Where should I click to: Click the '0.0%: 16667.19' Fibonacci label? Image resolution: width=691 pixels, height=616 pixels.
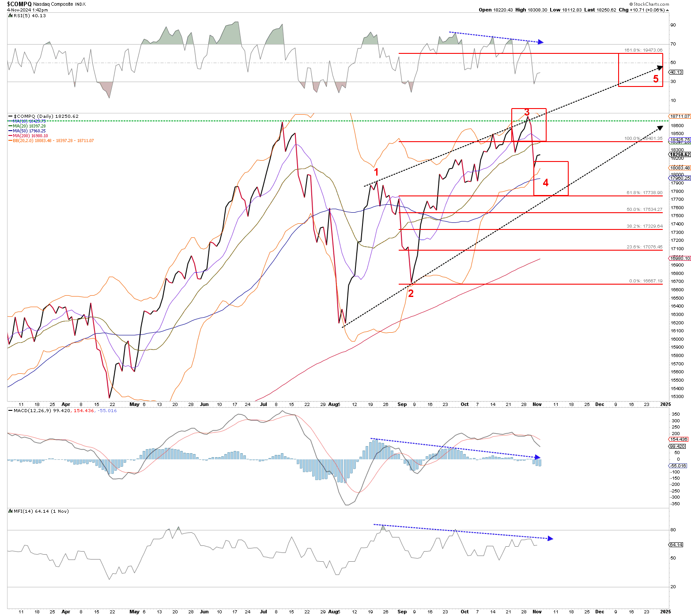pyautogui.click(x=646, y=281)
